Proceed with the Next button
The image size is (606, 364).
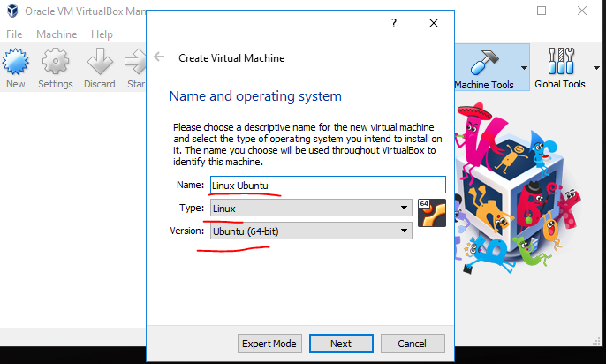tap(341, 344)
